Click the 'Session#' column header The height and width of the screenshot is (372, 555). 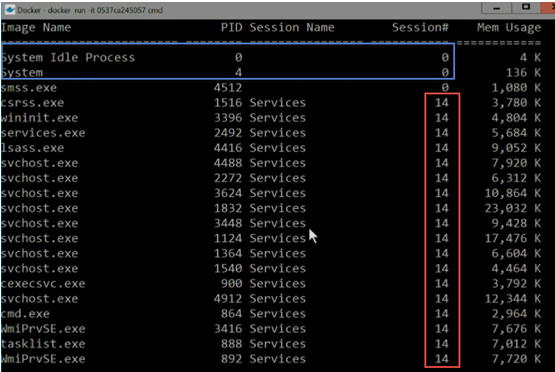click(420, 27)
